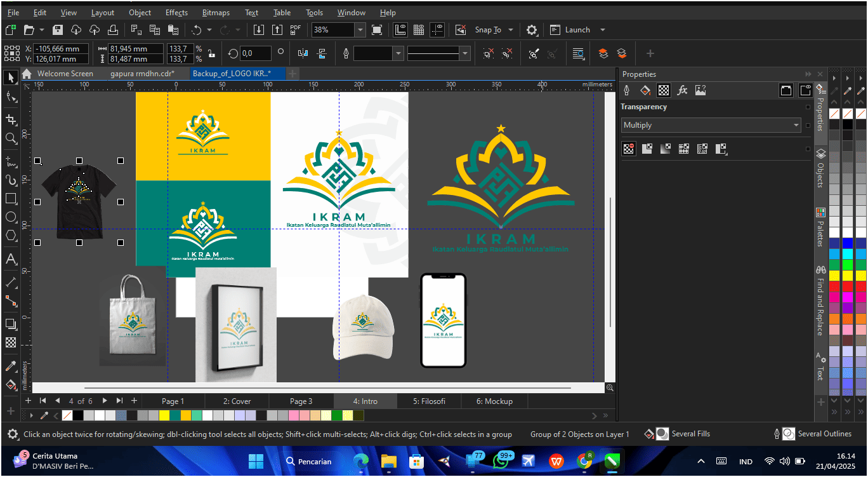Enable No transparency in the Transparency panel
Screen dimensions: 868x477
(x=628, y=149)
